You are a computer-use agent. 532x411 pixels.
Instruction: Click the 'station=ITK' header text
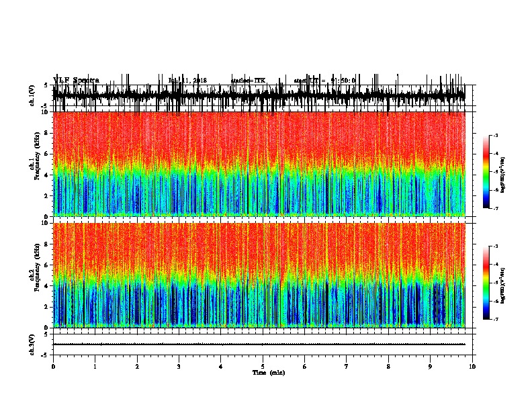click(248, 81)
